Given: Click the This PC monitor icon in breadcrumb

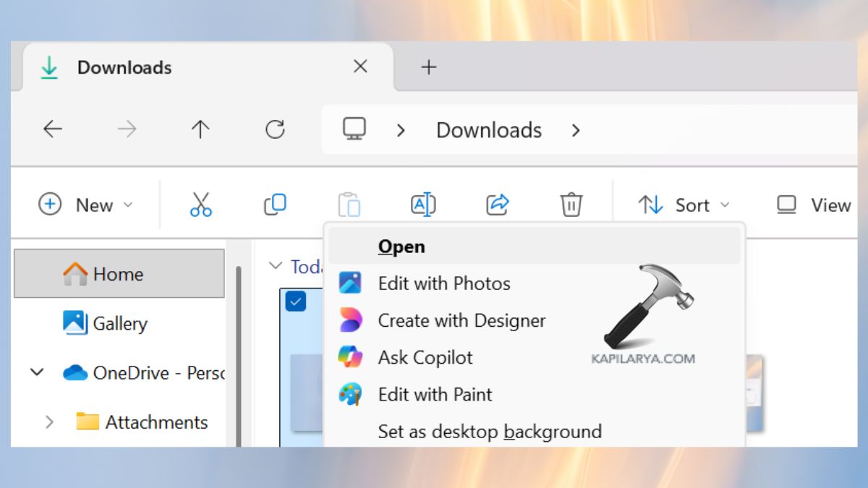Looking at the screenshot, I should (x=354, y=129).
